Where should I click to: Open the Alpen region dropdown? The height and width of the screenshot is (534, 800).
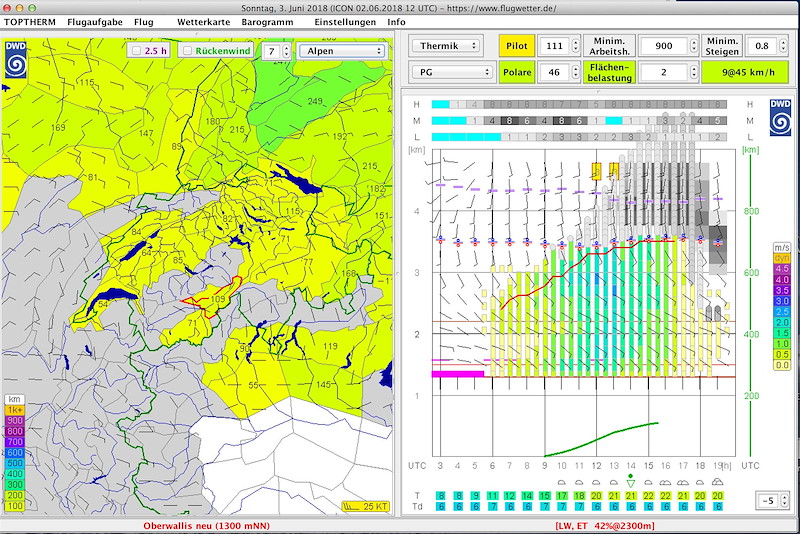342,50
